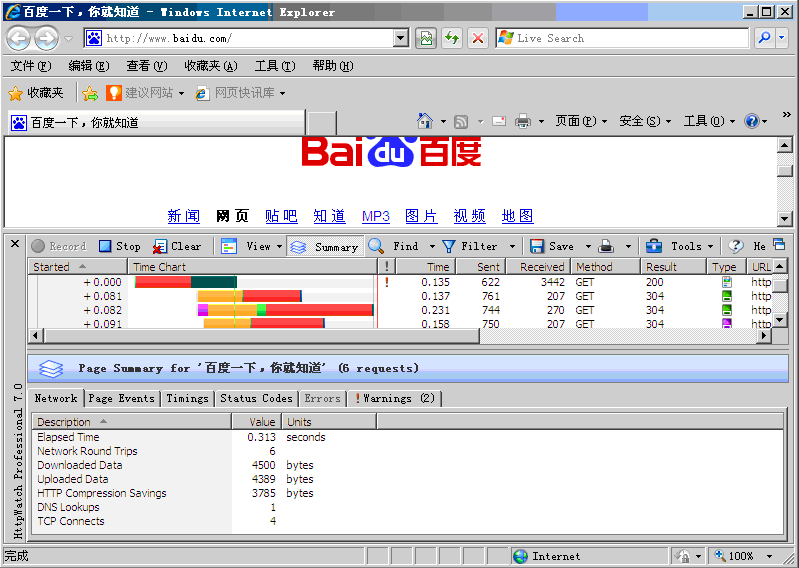799x568 pixels.
Task: Click the HttpWatch Help question icon
Action: tap(736, 247)
